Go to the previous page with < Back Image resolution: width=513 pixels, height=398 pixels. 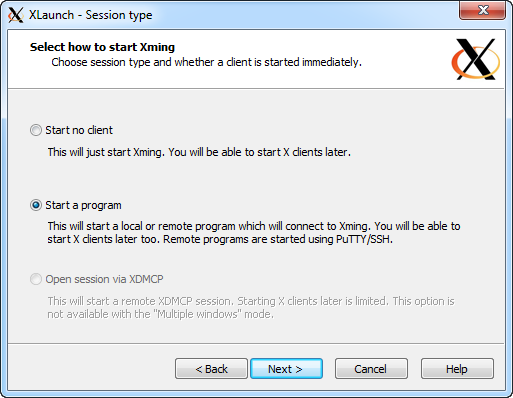211,369
